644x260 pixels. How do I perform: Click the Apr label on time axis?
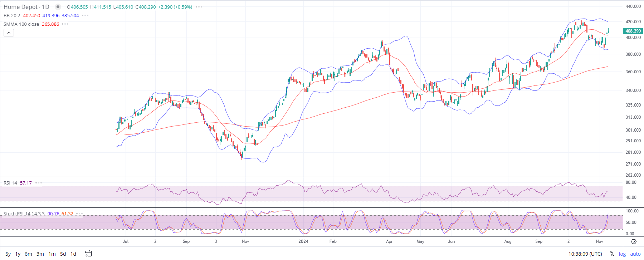click(x=389, y=241)
